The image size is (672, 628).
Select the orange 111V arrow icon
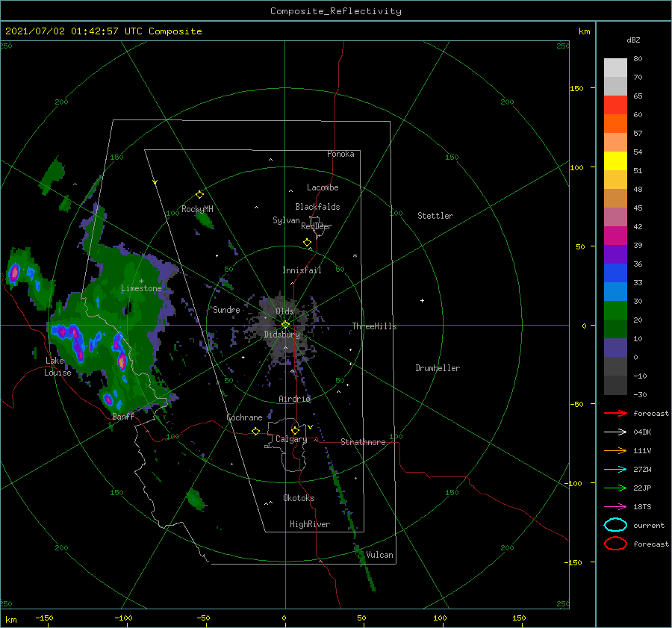[x=615, y=450]
